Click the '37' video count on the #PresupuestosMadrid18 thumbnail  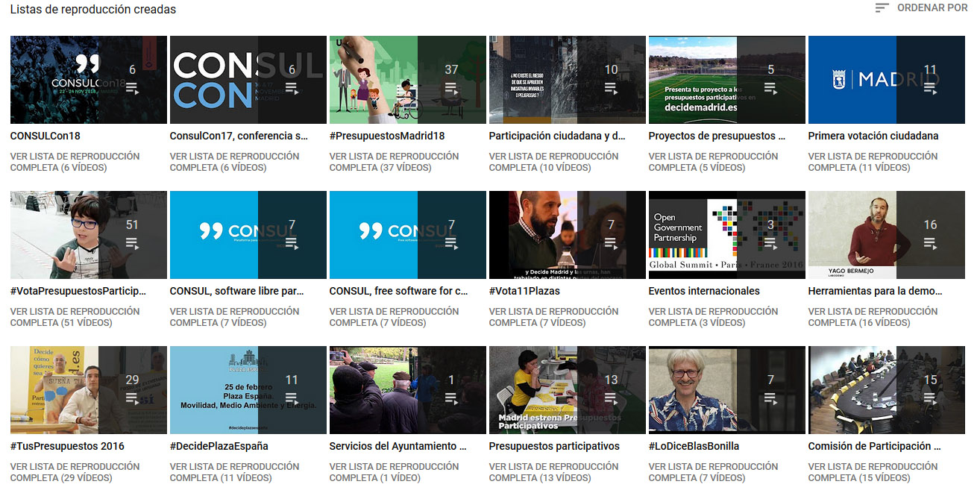[x=451, y=69]
